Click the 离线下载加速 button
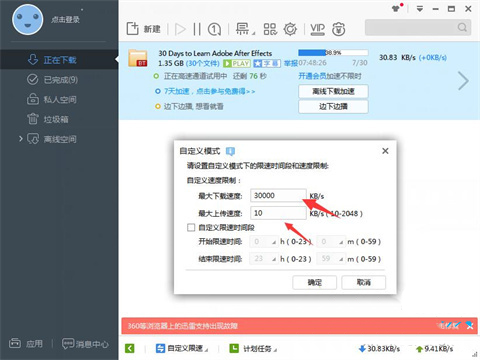 [x=333, y=91]
